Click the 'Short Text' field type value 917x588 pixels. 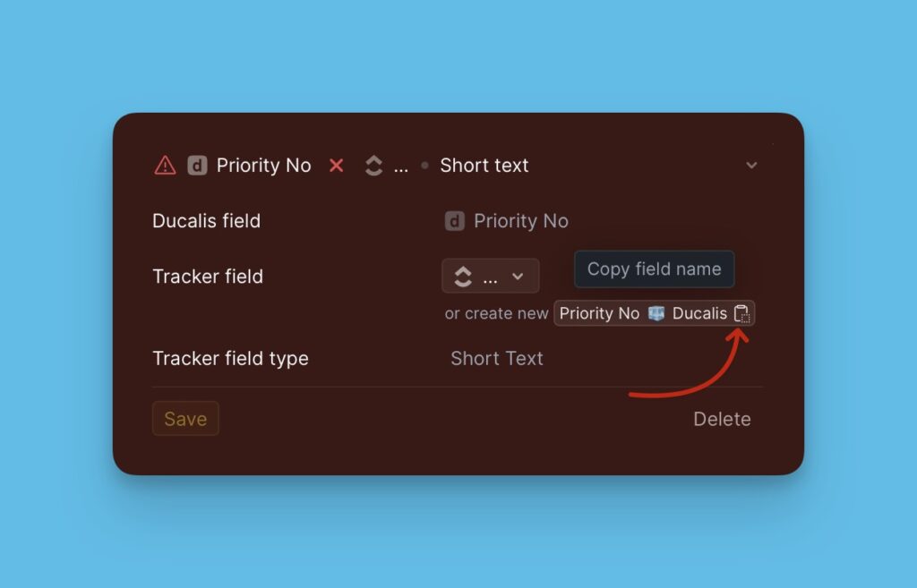(496, 358)
